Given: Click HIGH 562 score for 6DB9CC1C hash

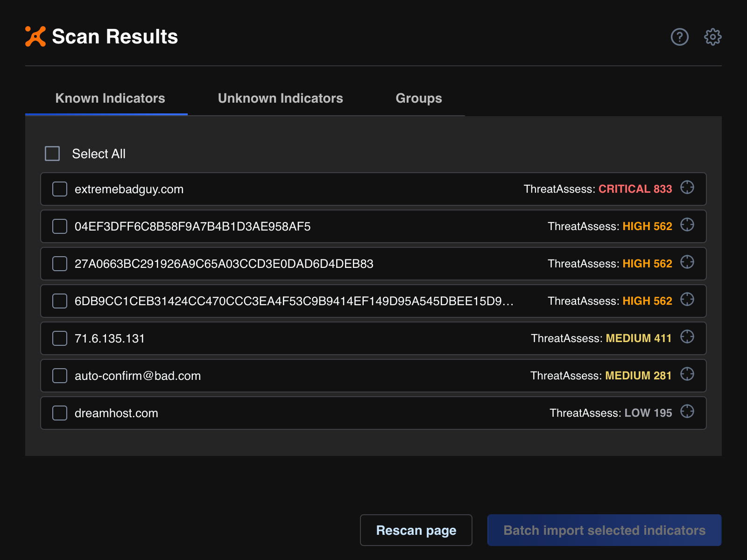Looking at the screenshot, I should pos(648,301).
